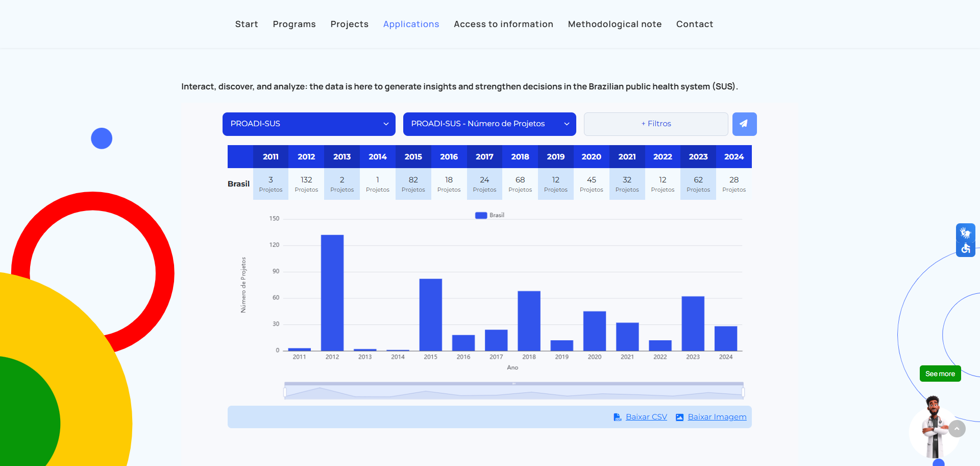Image resolution: width=980 pixels, height=466 pixels.
Task: Click the 2016 column header
Action: [x=449, y=157]
